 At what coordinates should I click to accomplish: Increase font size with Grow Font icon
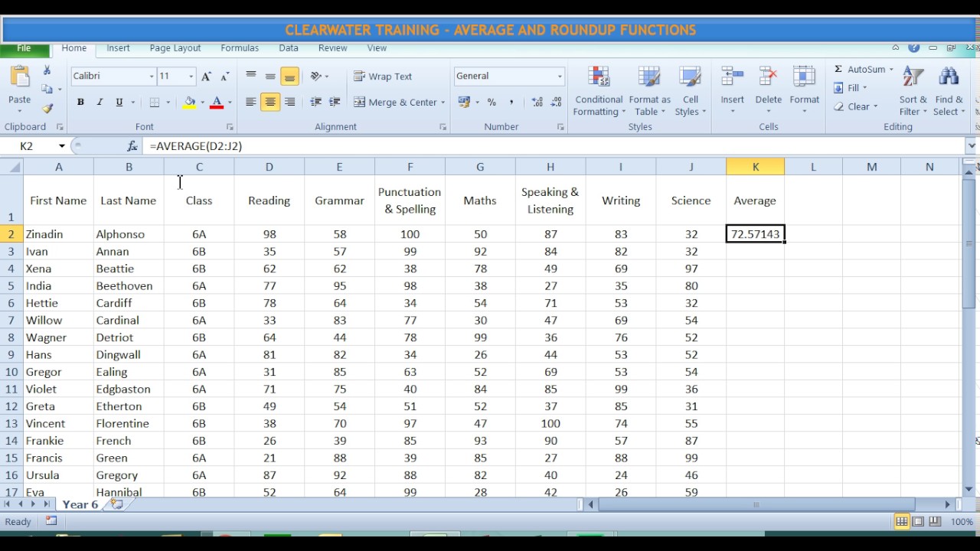coord(206,76)
